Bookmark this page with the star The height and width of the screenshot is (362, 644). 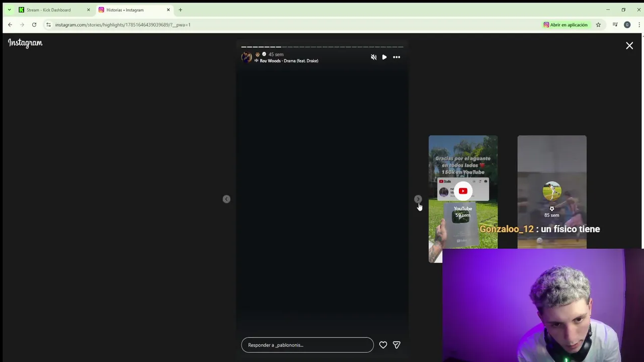(x=598, y=25)
